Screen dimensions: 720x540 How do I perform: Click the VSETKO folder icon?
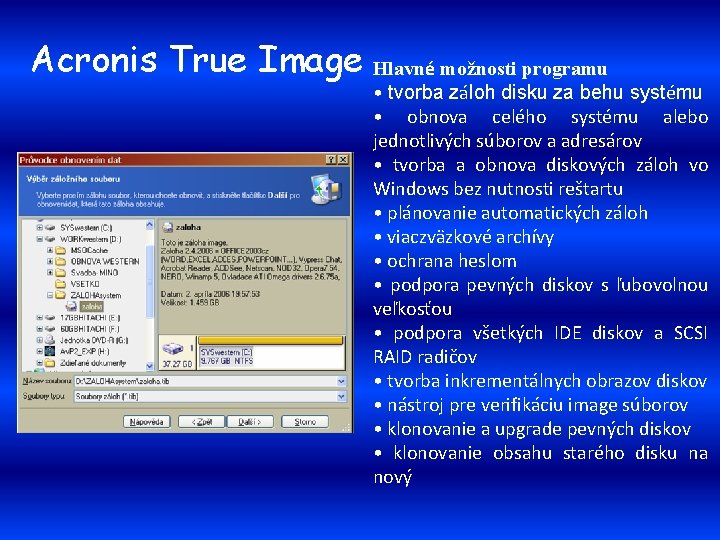[x=61, y=284]
